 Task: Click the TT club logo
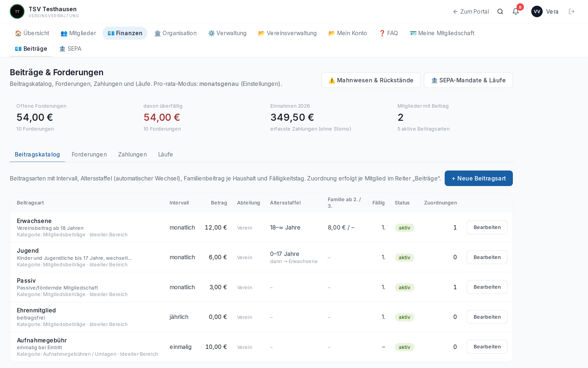(x=17, y=11)
